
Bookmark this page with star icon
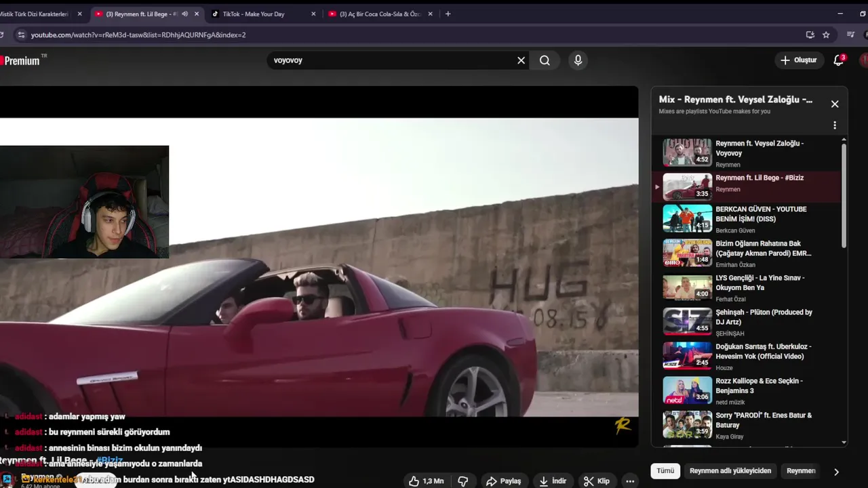(826, 35)
